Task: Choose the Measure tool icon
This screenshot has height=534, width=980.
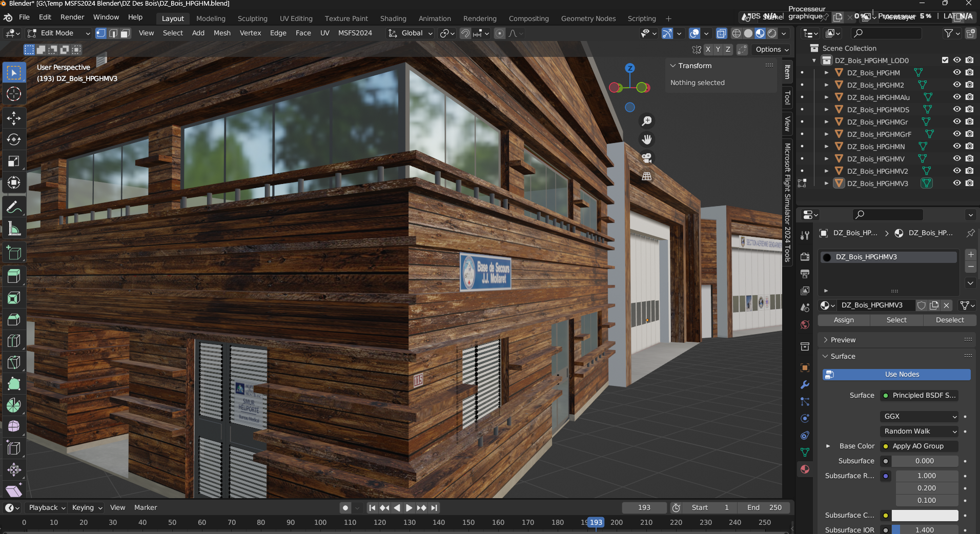Action: point(14,229)
